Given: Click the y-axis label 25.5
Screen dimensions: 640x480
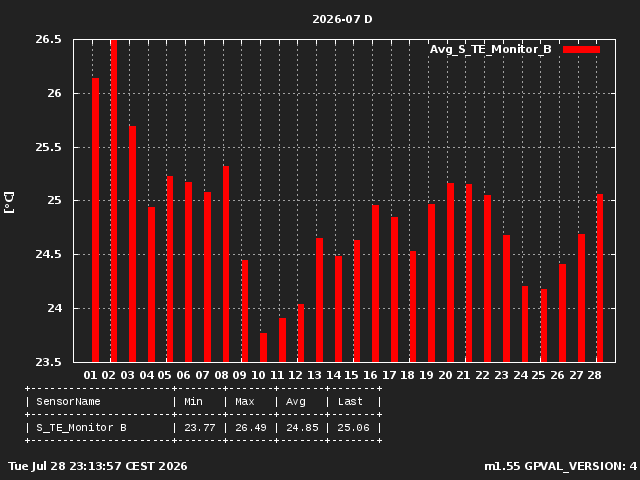Looking at the screenshot, I should (49, 147).
